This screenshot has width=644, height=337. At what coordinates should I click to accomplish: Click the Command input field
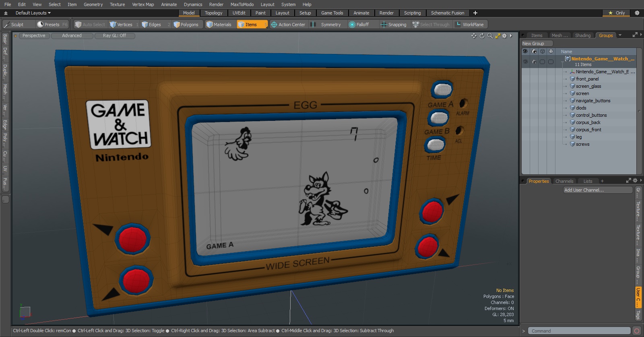579,331
